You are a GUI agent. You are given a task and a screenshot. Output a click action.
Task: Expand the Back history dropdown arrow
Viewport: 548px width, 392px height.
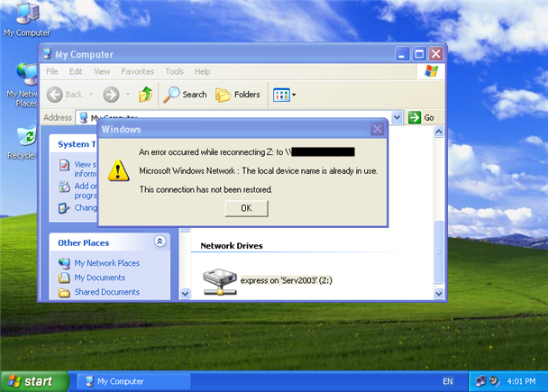tap(91, 95)
